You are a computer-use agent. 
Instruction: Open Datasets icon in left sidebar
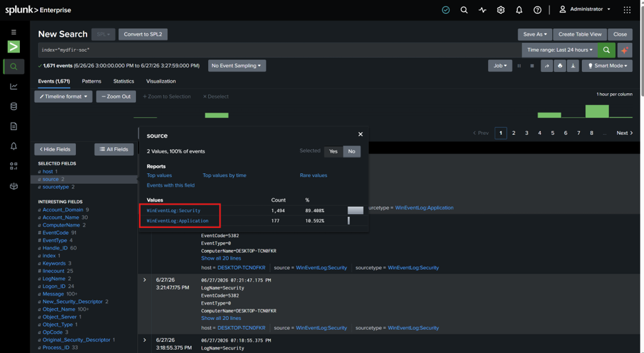[14, 106]
